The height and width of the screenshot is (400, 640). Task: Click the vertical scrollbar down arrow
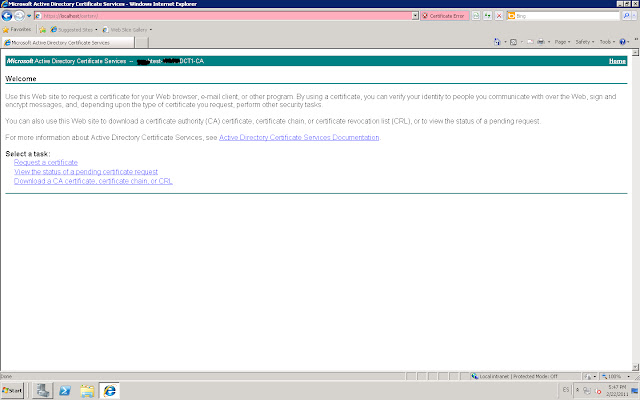point(635,367)
